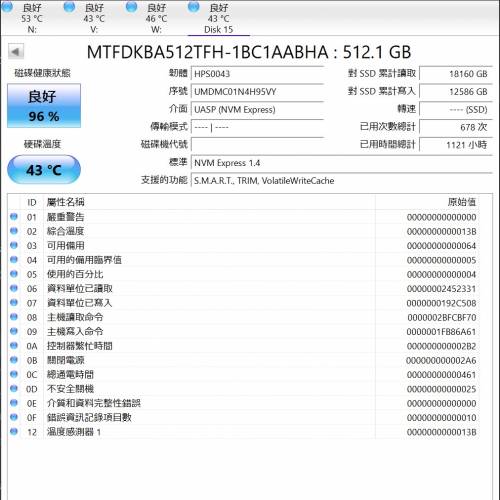Select the Disk 15 tab
The width and height of the screenshot is (500, 500).
(x=219, y=18)
